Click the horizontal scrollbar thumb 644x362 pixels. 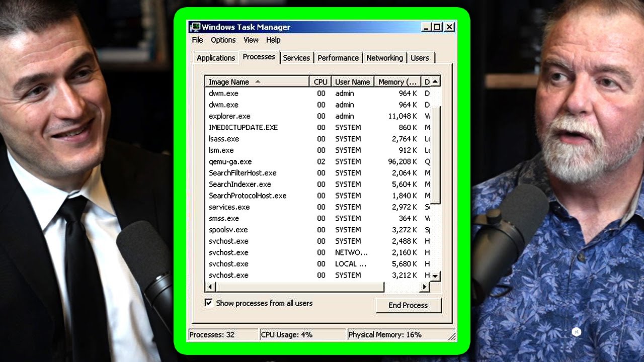click(x=299, y=287)
